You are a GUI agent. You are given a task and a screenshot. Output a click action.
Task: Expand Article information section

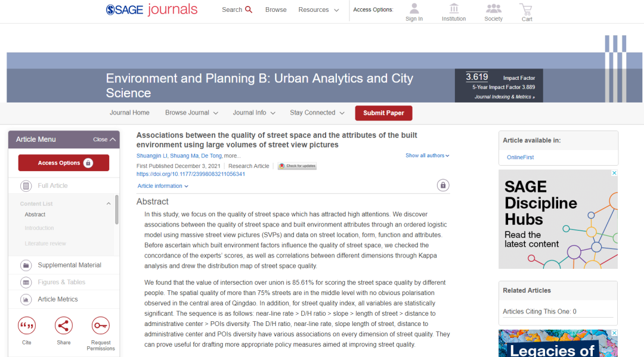pos(163,186)
